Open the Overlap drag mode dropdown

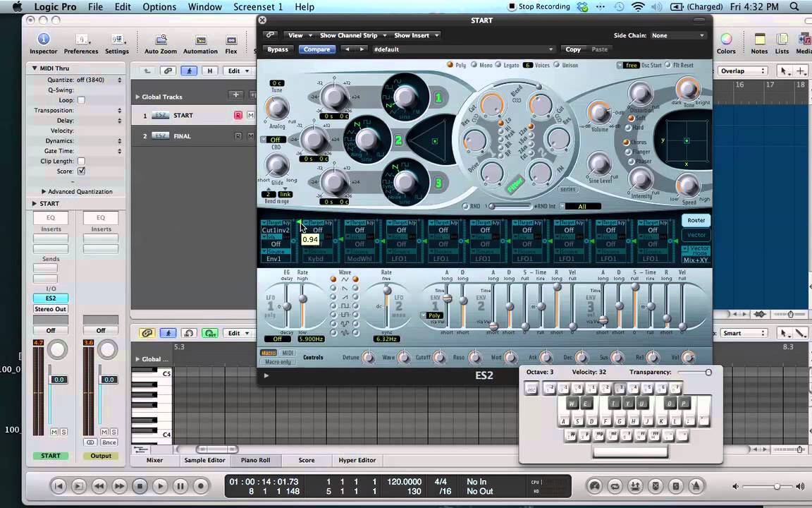[742, 71]
